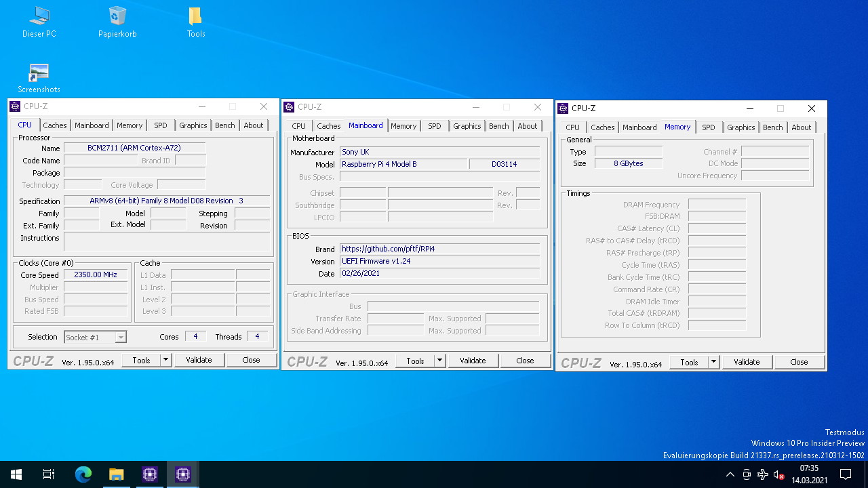
Task: Select the SPD tab in the Memory window
Action: point(709,127)
